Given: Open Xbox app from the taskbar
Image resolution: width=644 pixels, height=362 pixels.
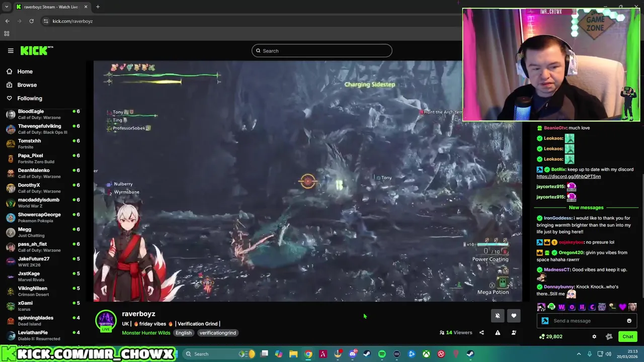Looking at the screenshot, I should [426, 354].
